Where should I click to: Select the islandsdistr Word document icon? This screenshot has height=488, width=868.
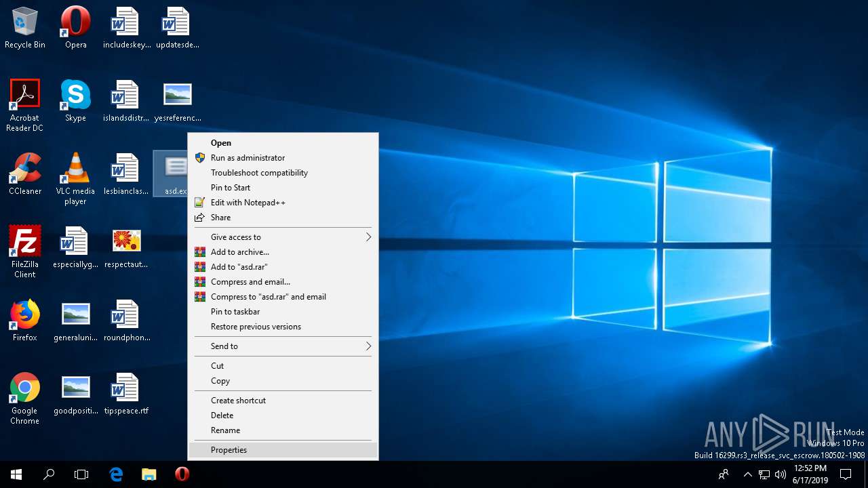[126, 102]
